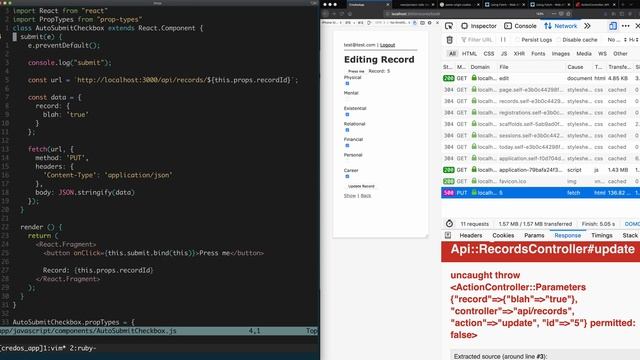Select the 200 GET edit document request
The height and width of the screenshot is (360, 640).
tap(540, 78)
